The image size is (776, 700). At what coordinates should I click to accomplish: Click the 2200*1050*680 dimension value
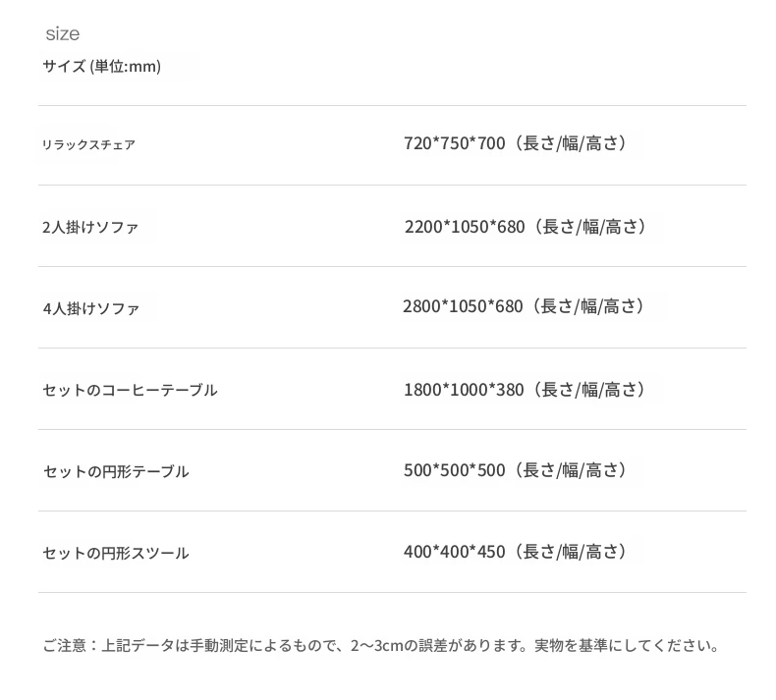pyautogui.click(x=465, y=227)
